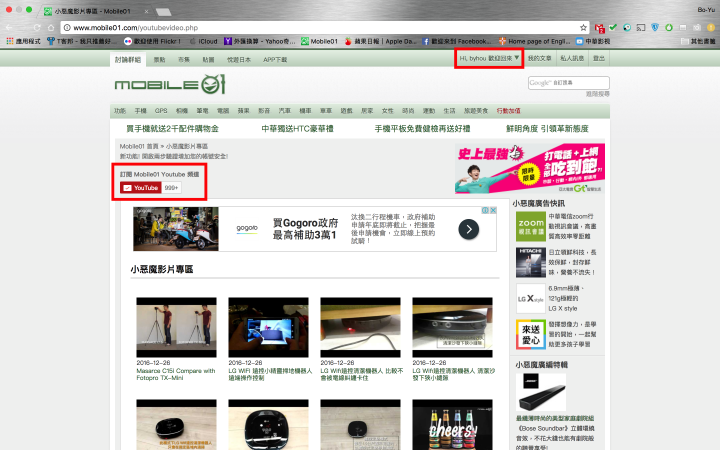Open the Facebook bookmark
Screen dimensions: 720x450
[x=457, y=41]
